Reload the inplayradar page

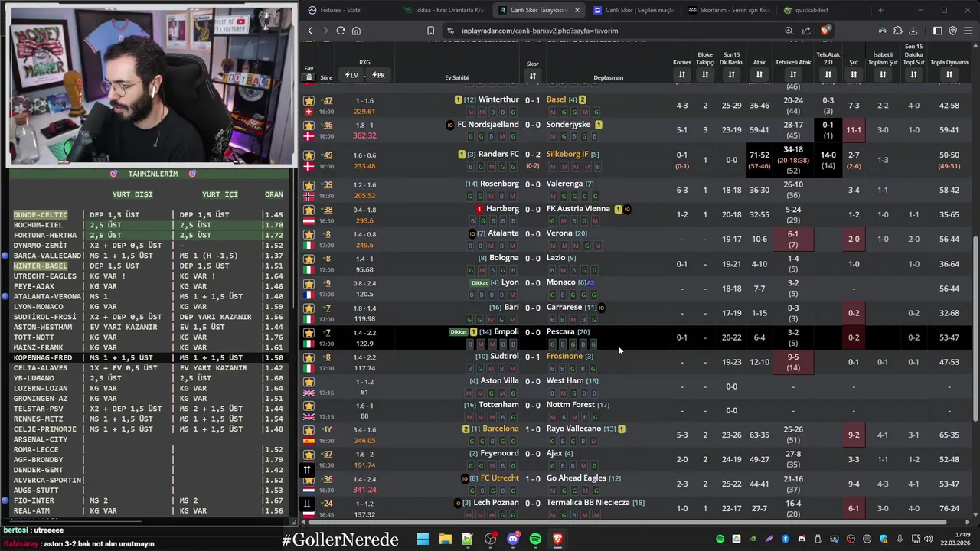click(x=341, y=31)
